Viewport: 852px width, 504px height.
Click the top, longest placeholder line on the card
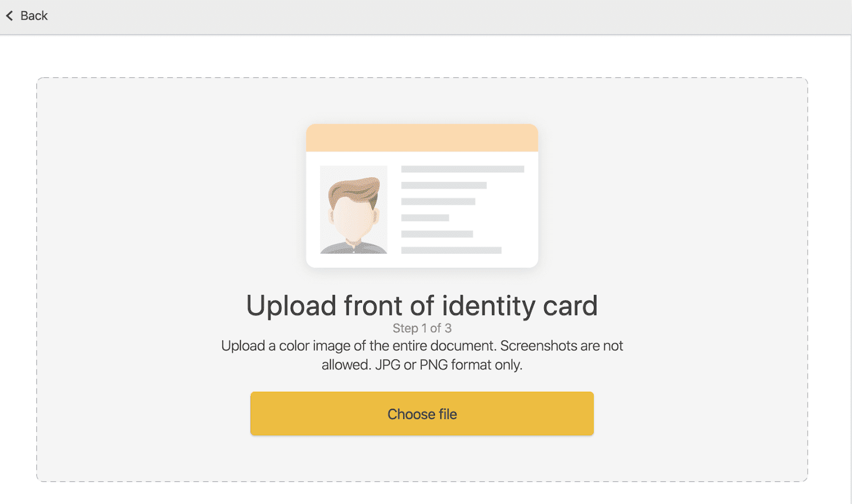(x=462, y=169)
